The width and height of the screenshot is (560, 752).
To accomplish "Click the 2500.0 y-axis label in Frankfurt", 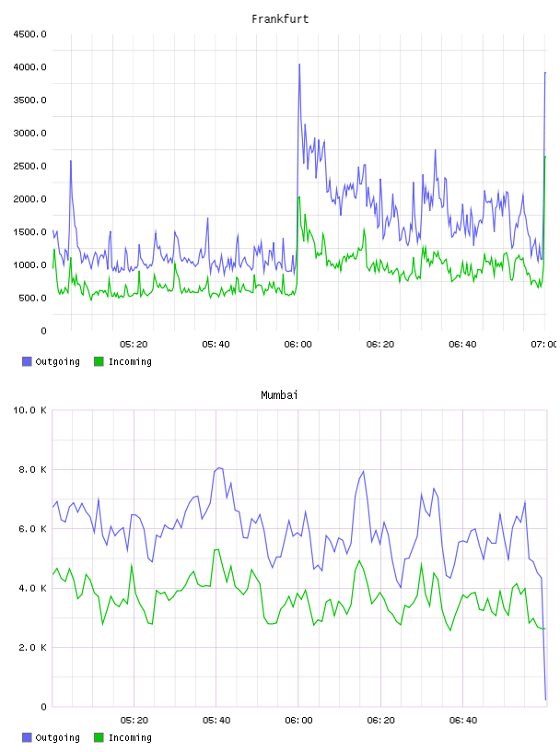I will (29, 167).
